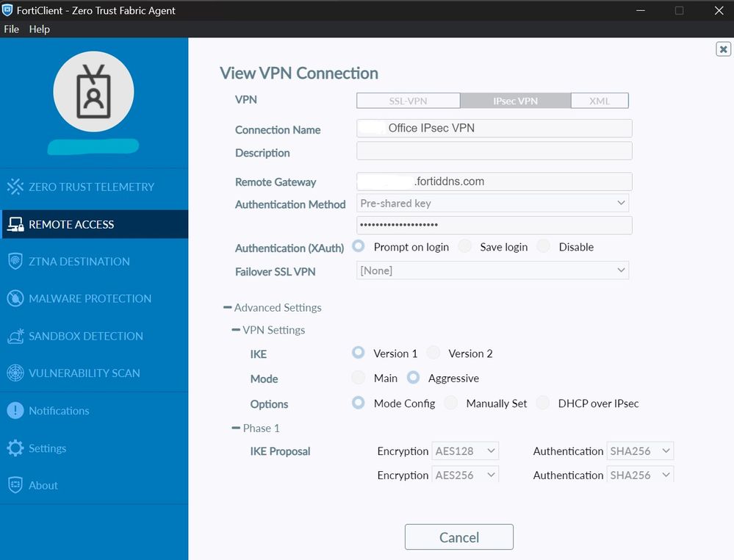The width and height of the screenshot is (734, 560).
Task: Click the Notifications exclamation icon
Action: click(15, 410)
